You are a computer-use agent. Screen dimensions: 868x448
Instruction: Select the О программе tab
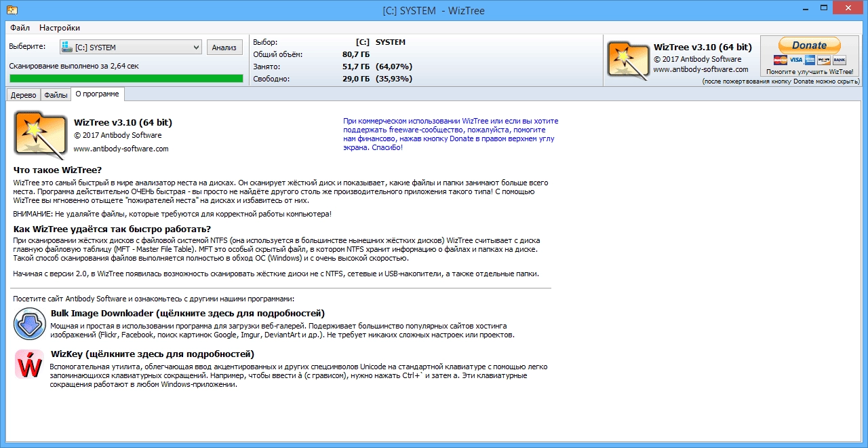(x=97, y=94)
